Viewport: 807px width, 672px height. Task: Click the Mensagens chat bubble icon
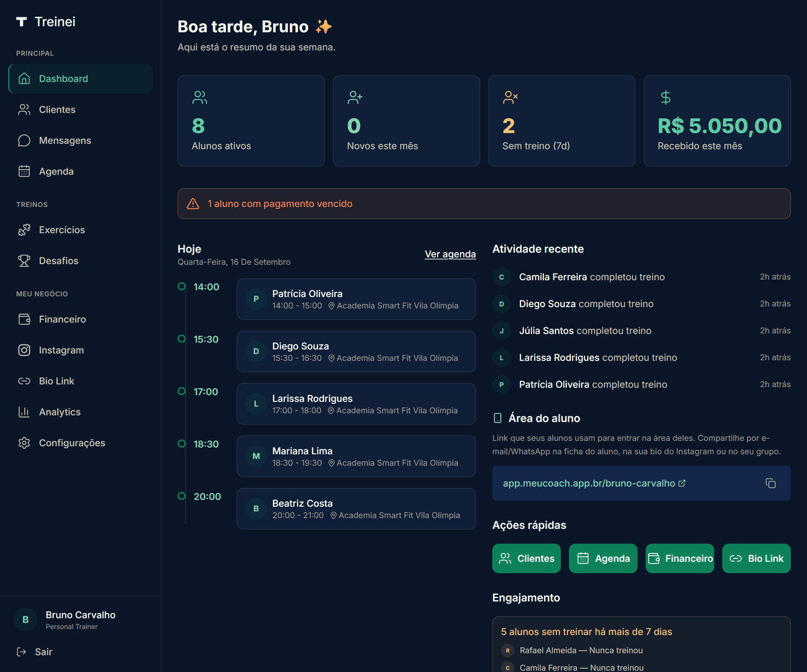click(24, 140)
